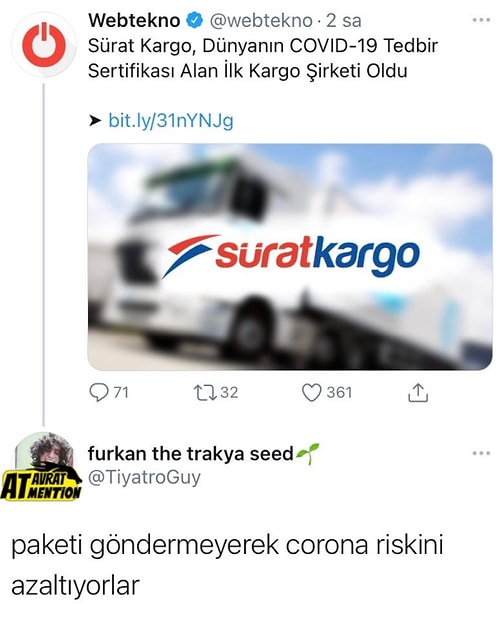
Task: Reply to the Webtekno tweet
Action: point(98,392)
